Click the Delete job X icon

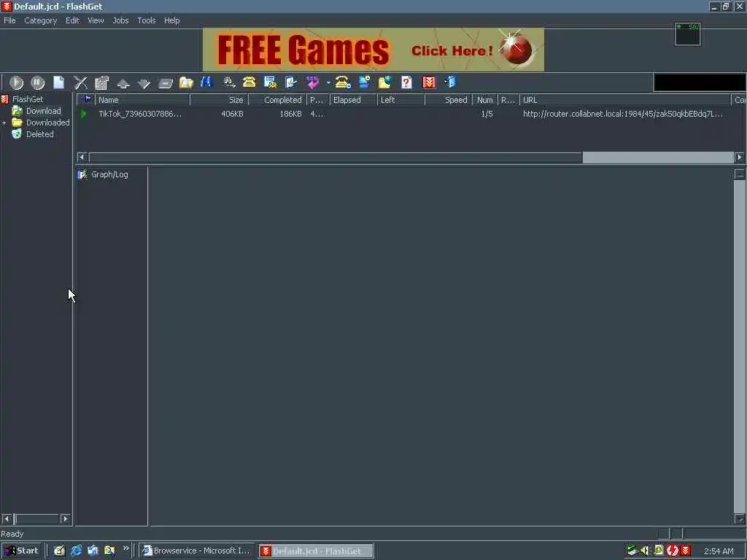(80, 83)
